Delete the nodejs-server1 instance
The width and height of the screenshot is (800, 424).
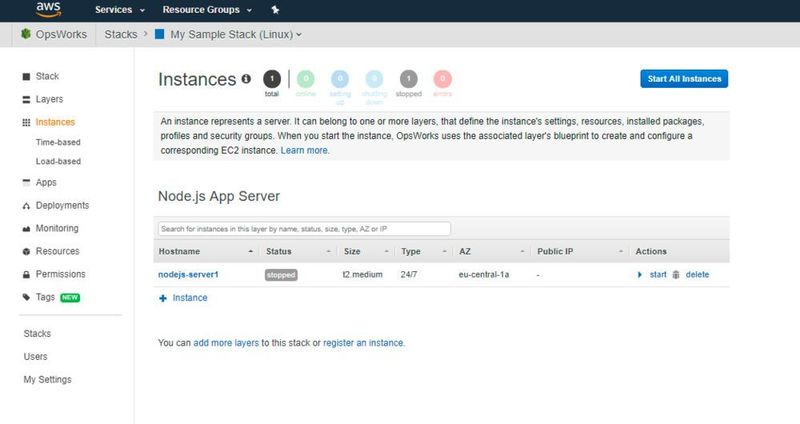tap(697, 275)
